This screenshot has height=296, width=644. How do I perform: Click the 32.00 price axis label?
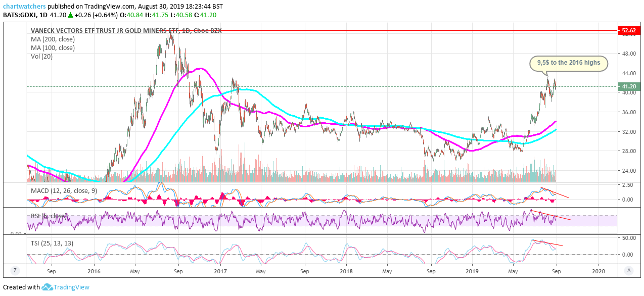pyautogui.click(x=628, y=132)
